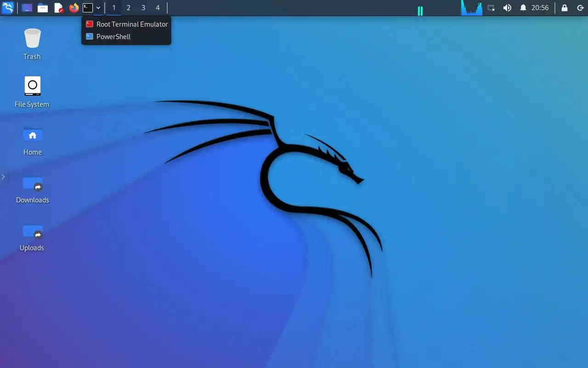
Task: Click the red Root Terminal Emulator icon
Action: tap(90, 24)
